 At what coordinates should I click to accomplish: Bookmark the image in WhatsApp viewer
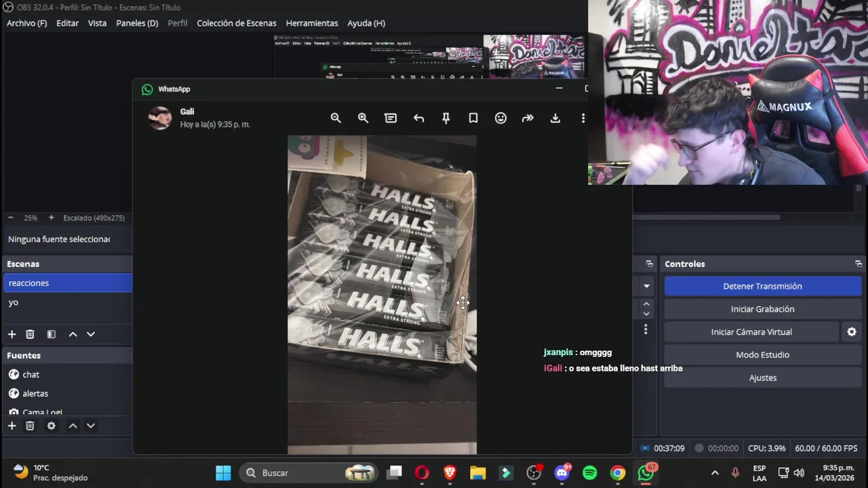(x=473, y=118)
